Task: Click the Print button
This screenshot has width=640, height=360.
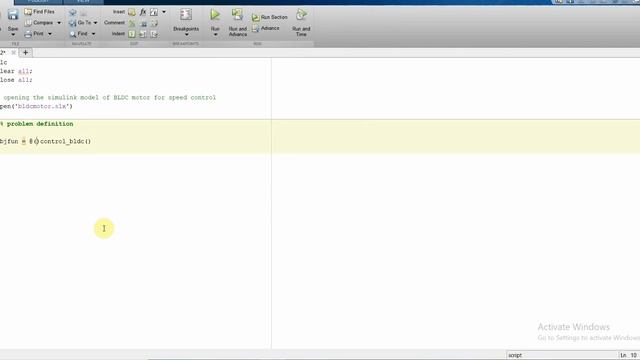Action: click(34, 34)
